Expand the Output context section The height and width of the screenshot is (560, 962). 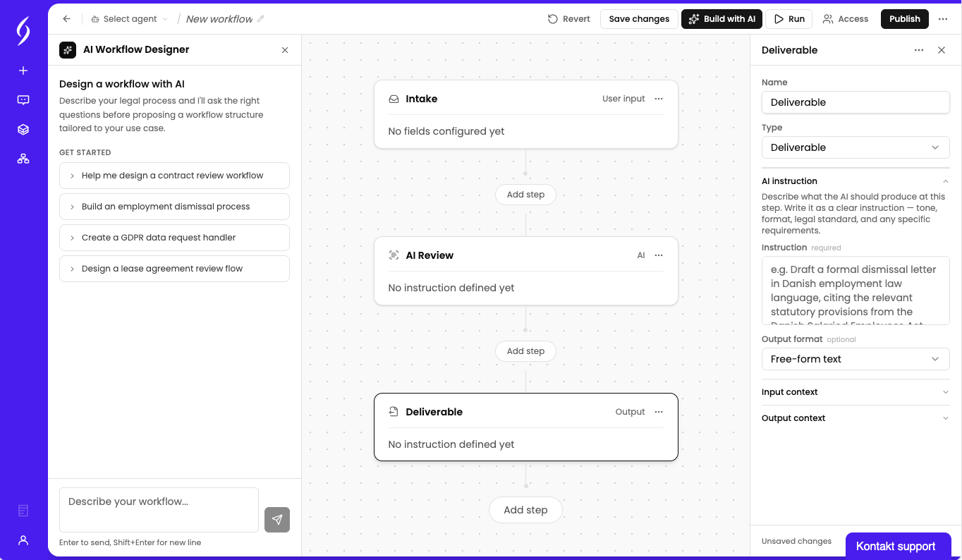[x=856, y=418]
